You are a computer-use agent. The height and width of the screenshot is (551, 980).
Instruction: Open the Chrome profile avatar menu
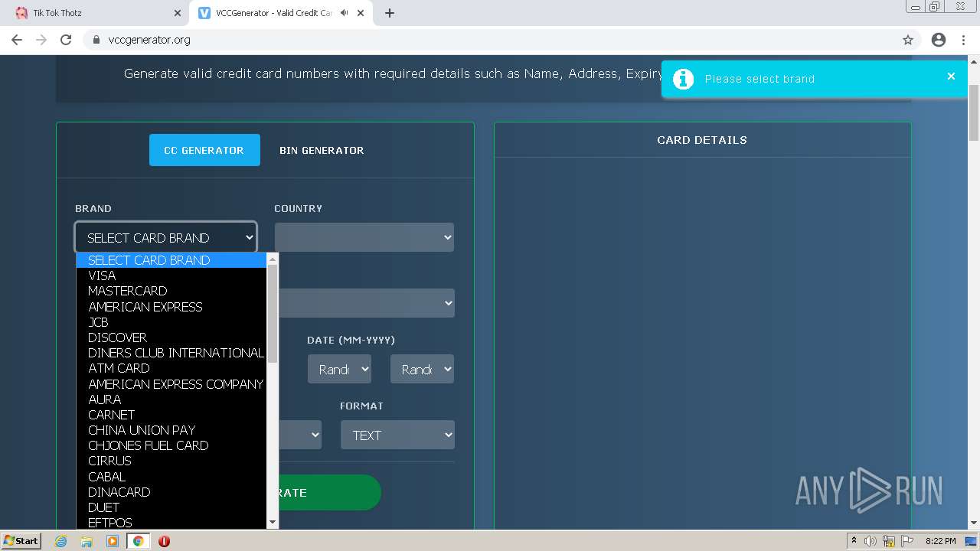click(x=939, y=40)
